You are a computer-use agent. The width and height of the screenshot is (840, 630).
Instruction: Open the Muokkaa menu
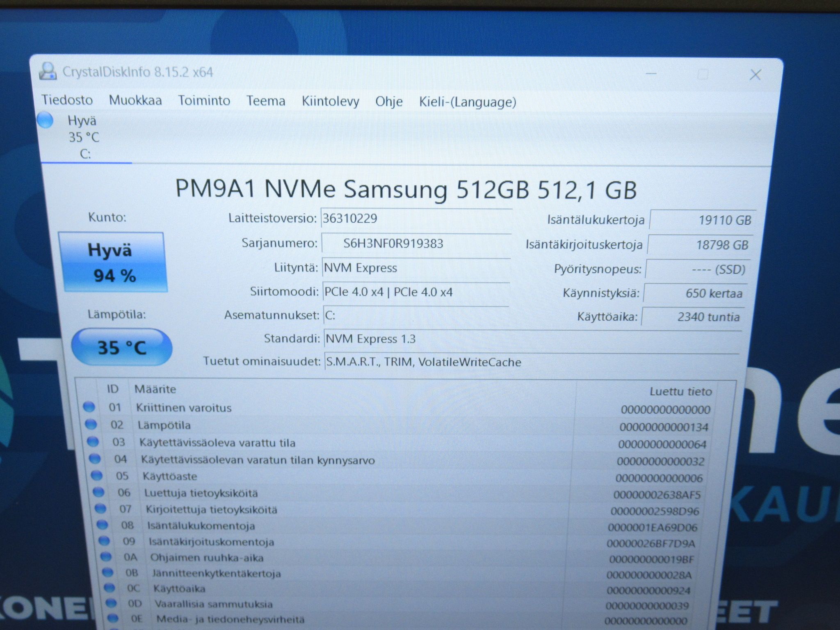[x=135, y=100]
